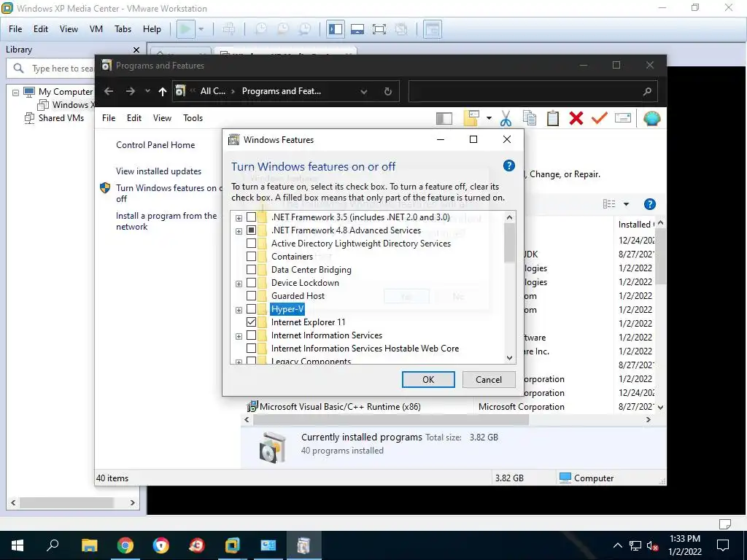This screenshot has height=560, width=747.
Task: Open the View menu in Programs and Features
Action: point(162,118)
